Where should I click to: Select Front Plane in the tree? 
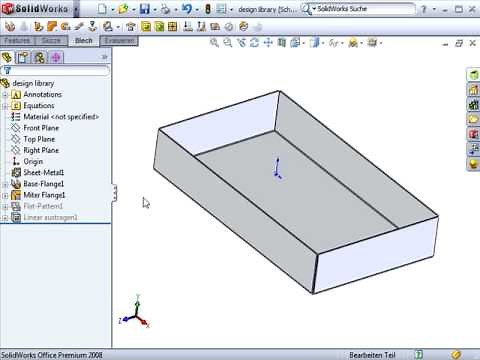tap(41, 128)
